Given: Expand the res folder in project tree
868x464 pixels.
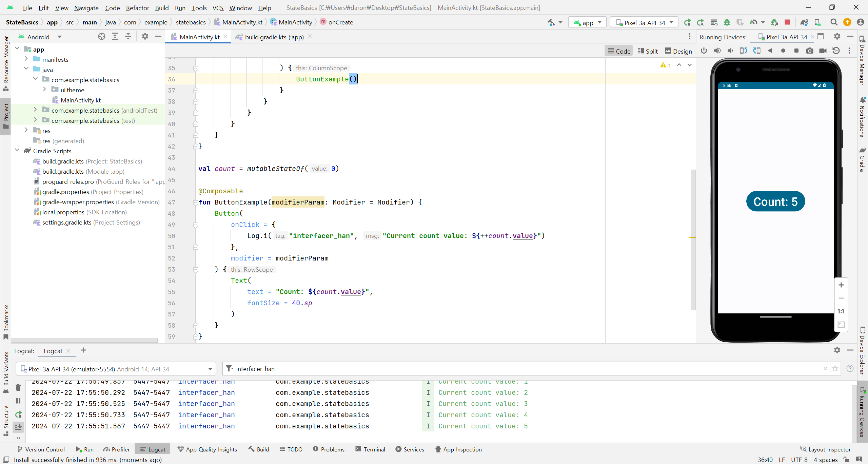Looking at the screenshot, I should click(x=26, y=131).
